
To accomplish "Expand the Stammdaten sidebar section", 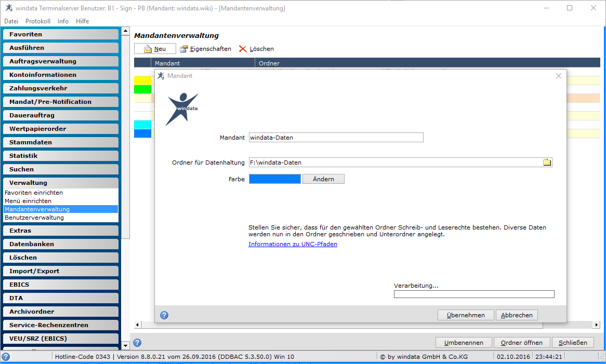I will pos(61,142).
